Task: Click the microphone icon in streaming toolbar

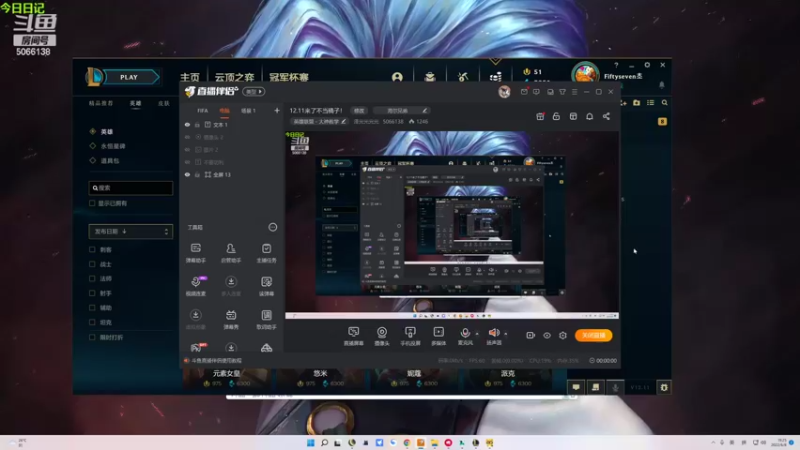Action: (465, 333)
